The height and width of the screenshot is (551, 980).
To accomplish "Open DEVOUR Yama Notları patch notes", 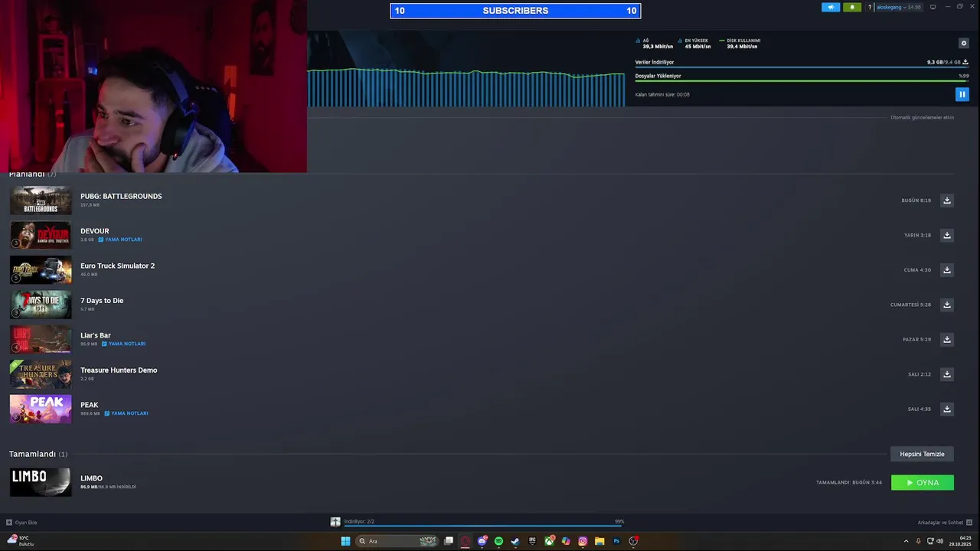I will tap(120, 240).
